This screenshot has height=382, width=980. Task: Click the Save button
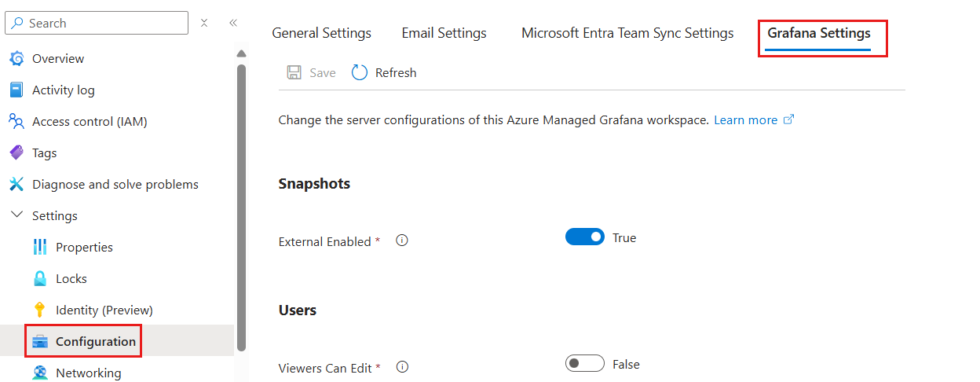coord(312,73)
